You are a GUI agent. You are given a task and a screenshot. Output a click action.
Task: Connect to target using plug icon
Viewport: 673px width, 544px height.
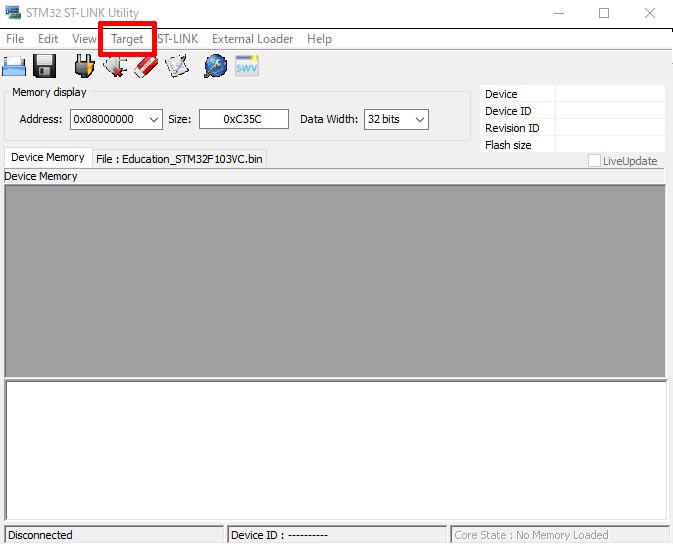(84, 66)
